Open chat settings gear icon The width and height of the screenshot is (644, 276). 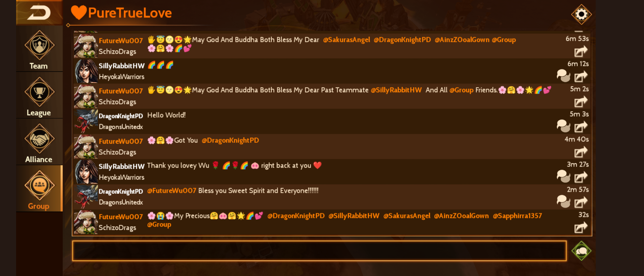coord(581,14)
